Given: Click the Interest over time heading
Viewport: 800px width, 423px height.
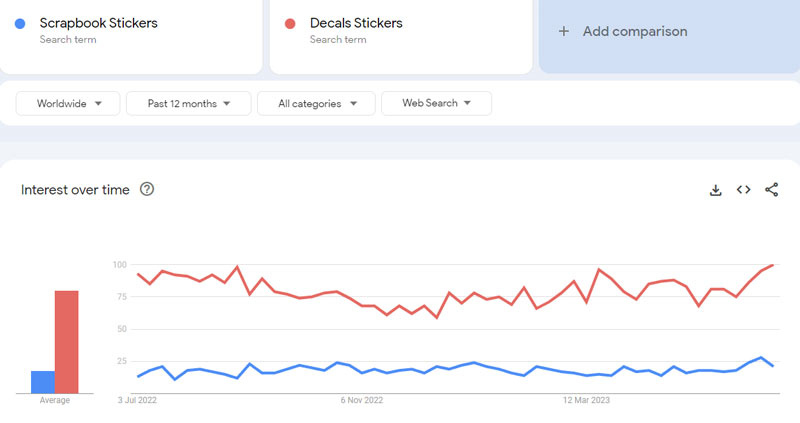Looking at the screenshot, I should point(75,190).
